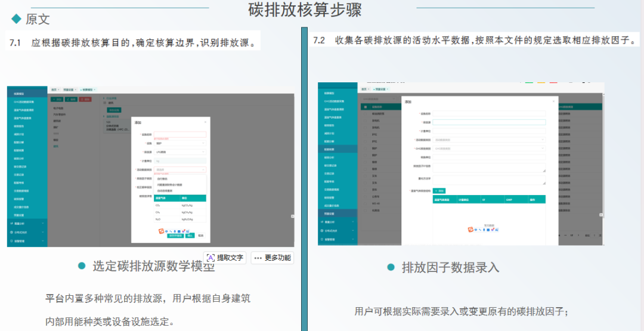Select 电子电路 in left model list
644x331 pixels.
(58, 109)
